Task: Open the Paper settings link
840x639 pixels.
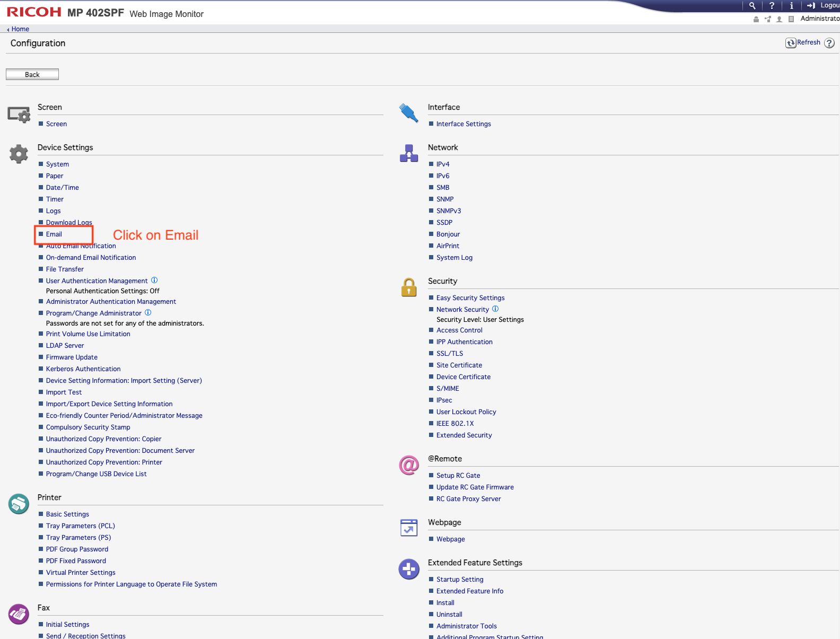Action: [x=55, y=176]
